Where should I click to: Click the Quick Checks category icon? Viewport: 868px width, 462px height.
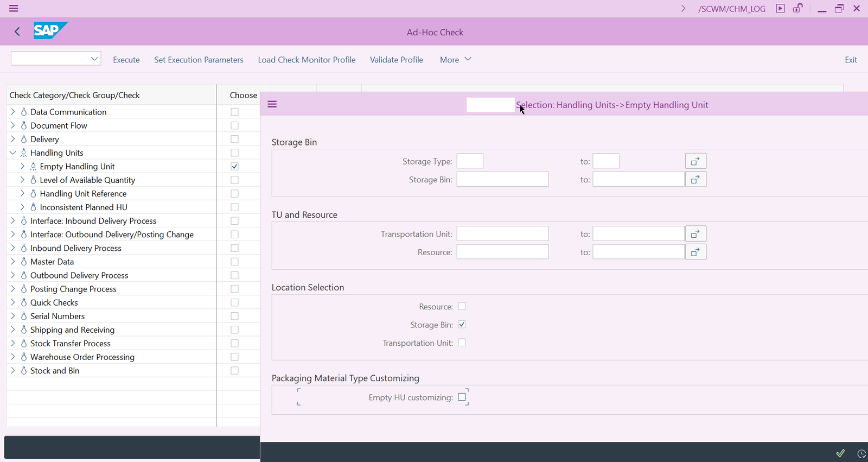coord(24,302)
